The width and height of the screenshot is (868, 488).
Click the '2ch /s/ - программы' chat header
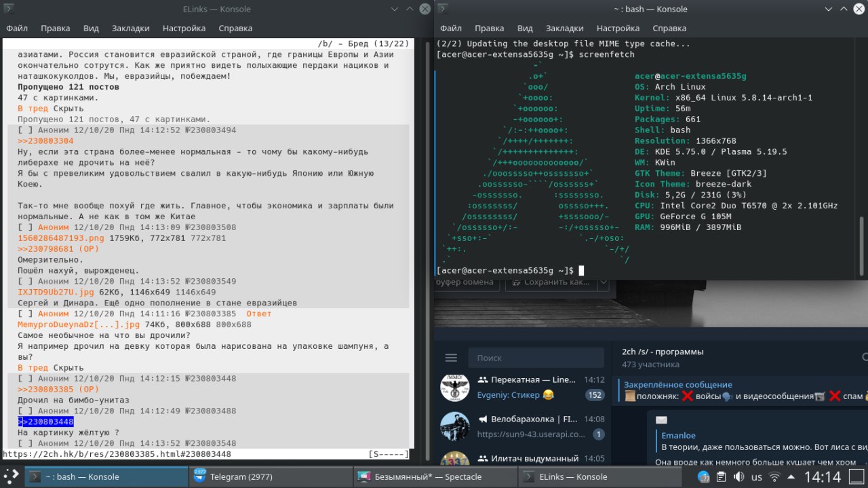[x=663, y=352]
